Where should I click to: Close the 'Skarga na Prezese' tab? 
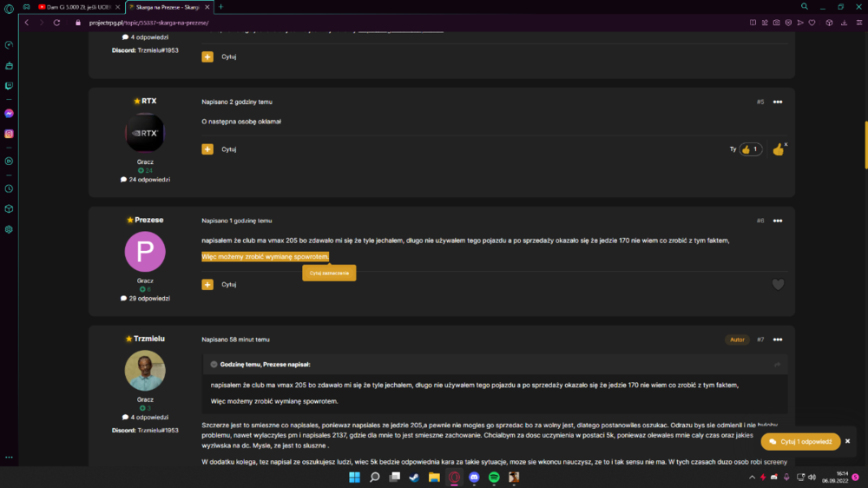[207, 7]
